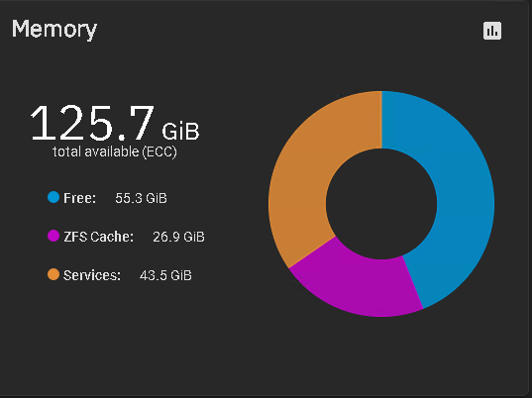
Task: Click the number 125.7 in the total
Action: [92, 123]
